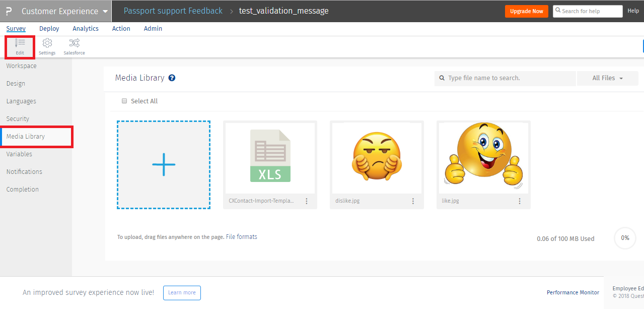
Task: Open the File formats link
Action: tap(242, 237)
